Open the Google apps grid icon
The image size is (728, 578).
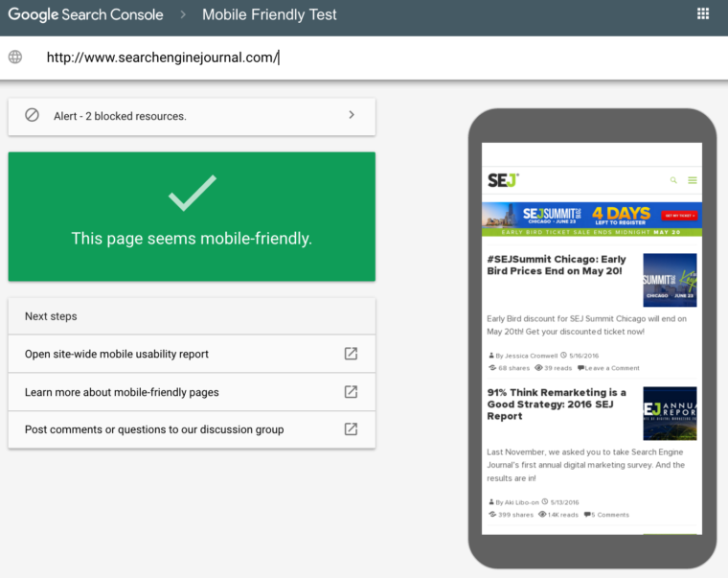703,13
